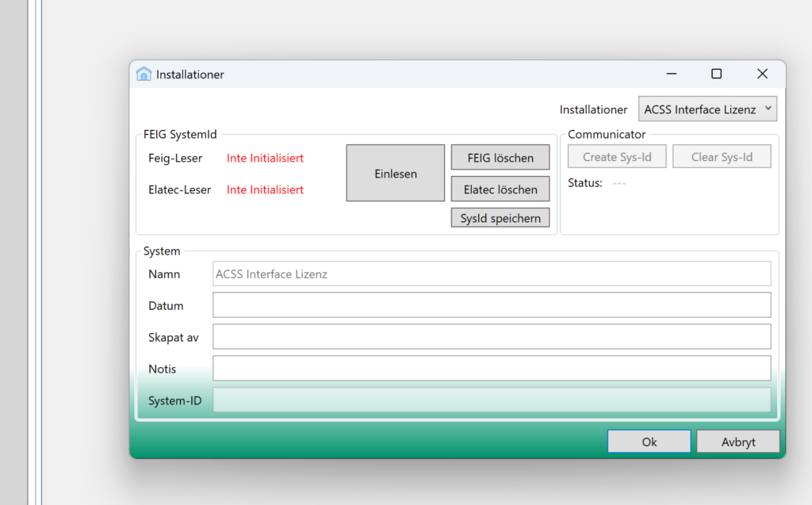Image resolution: width=812 pixels, height=505 pixels.
Task: Click the Clear Sys-Id button
Action: [722, 157]
